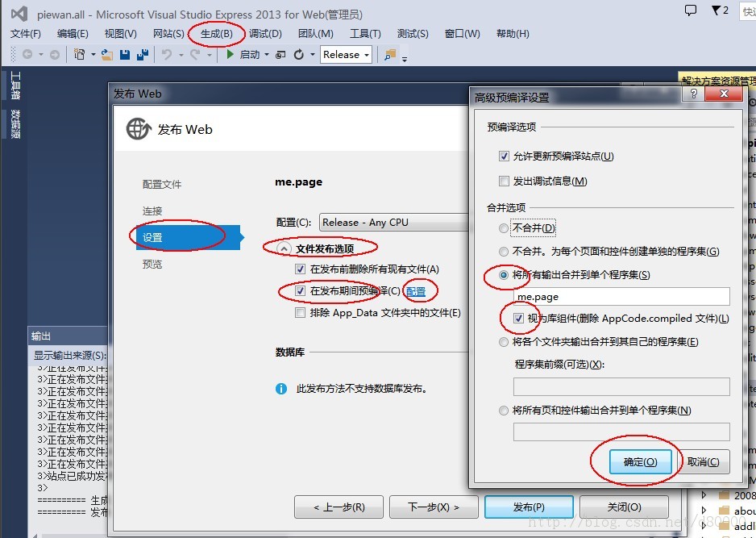Start debugging with the 启动 play icon
The width and height of the screenshot is (756, 538).
230,54
